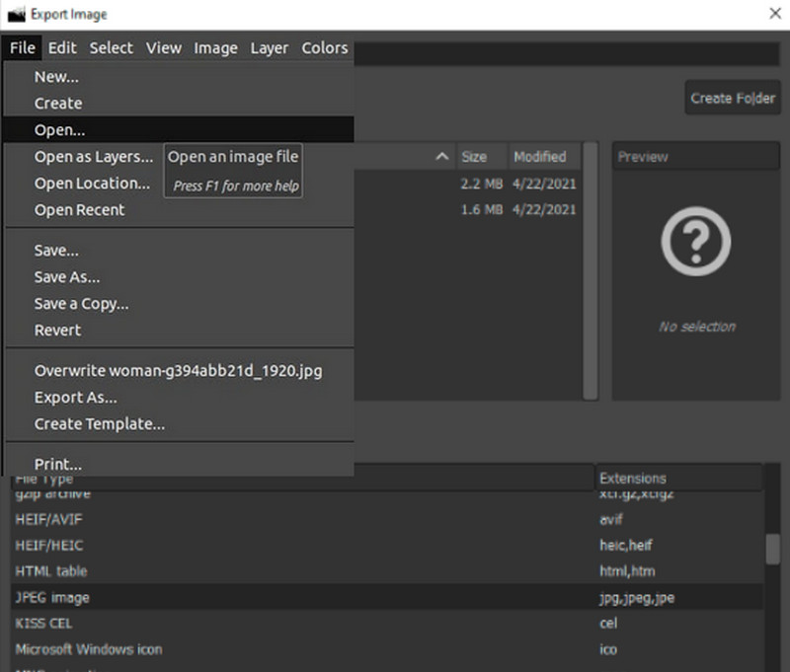Sort files by Modified column header
The height and width of the screenshot is (672, 790).
(x=540, y=157)
